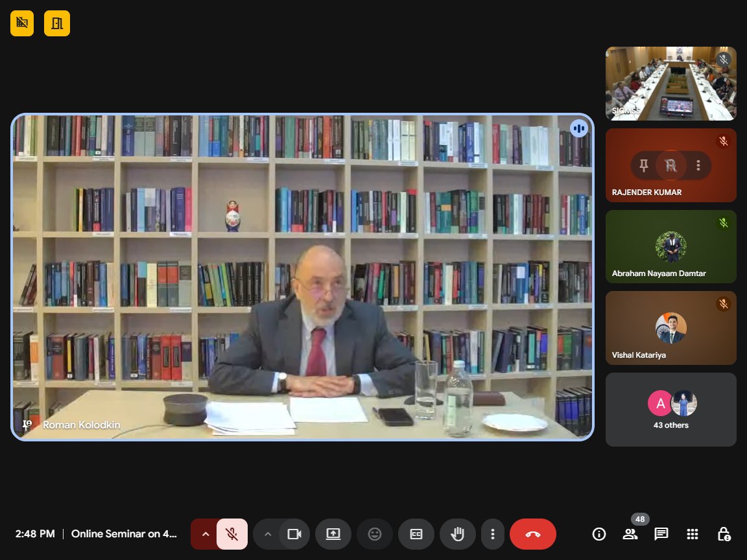Click the yellow door icon in top corner
Screen dimensions: 747x560
57,23
